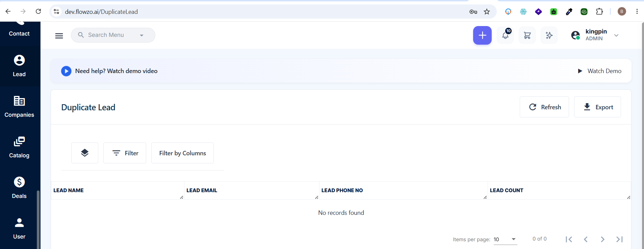The image size is (644, 249).
Task: Click the Search Menu field
Action: [x=113, y=35]
